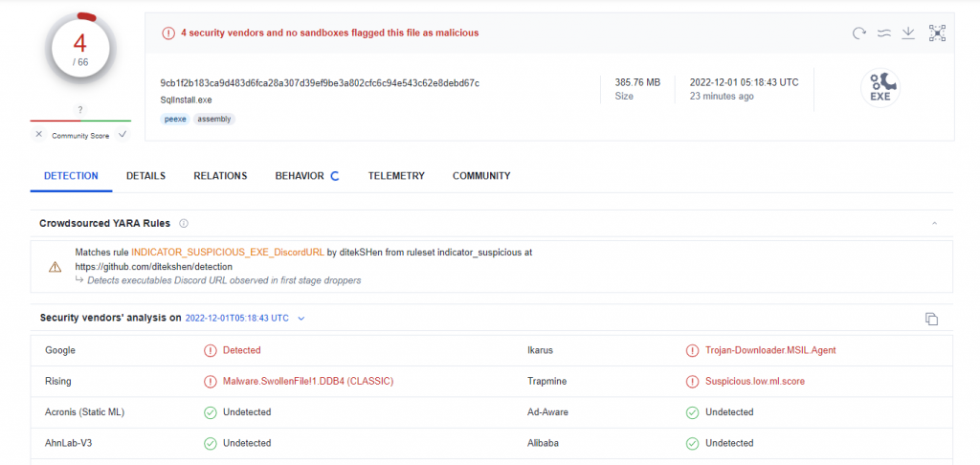Click the similar files search icon
The width and height of the screenshot is (980, 465).
point(884,33)
